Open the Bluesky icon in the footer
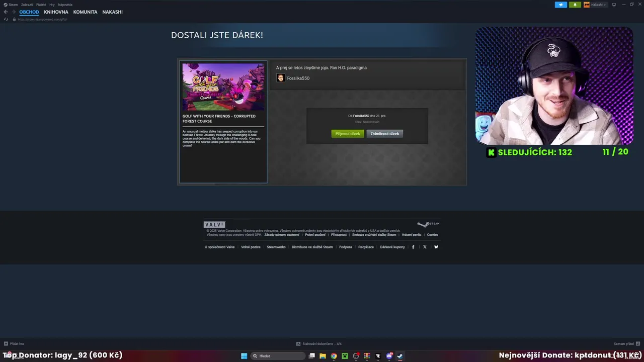 tap(436, 247)
